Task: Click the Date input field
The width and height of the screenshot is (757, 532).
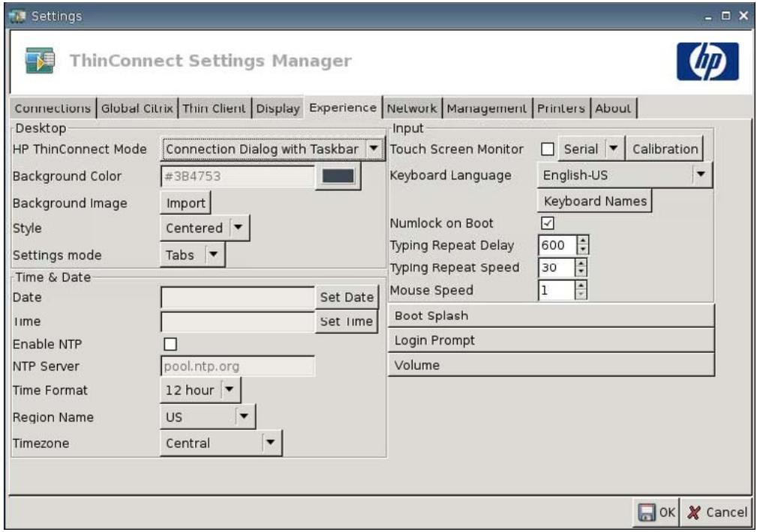Action: point(238,297)
